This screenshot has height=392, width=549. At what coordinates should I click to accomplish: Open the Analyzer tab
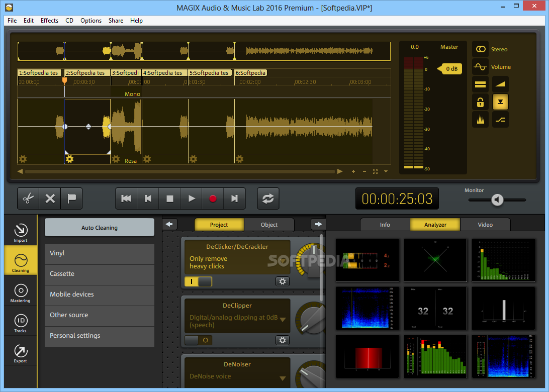pyautogui.click(x=435, y=225)
